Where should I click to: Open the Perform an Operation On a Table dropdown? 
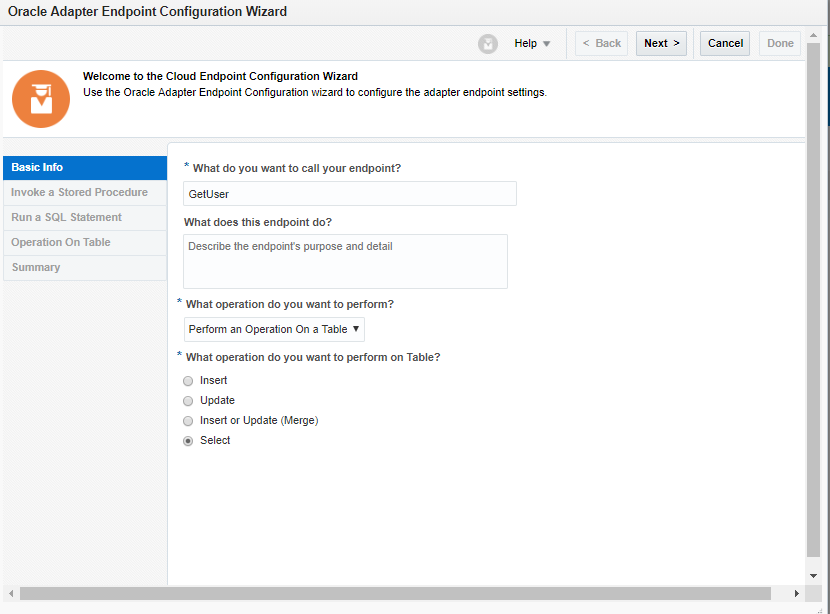pos(273,329)
